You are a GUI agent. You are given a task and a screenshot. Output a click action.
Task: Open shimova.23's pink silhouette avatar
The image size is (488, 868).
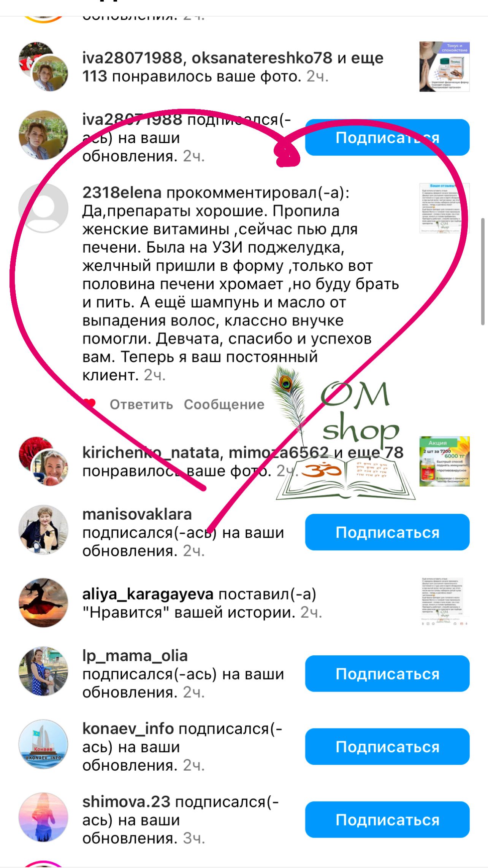coord(44,817)
